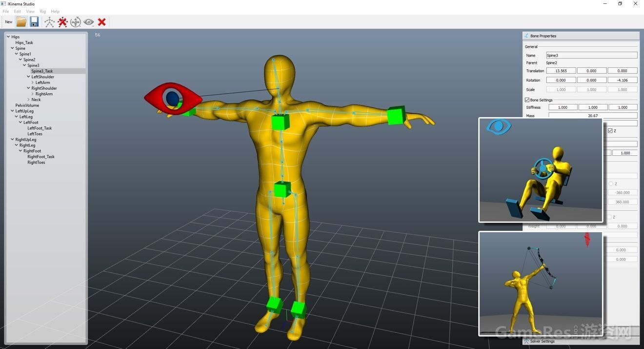Viewport: 644px width, 349px height.
Task: Click the driving pose preview thumbnail
Action: coord(541,170)
